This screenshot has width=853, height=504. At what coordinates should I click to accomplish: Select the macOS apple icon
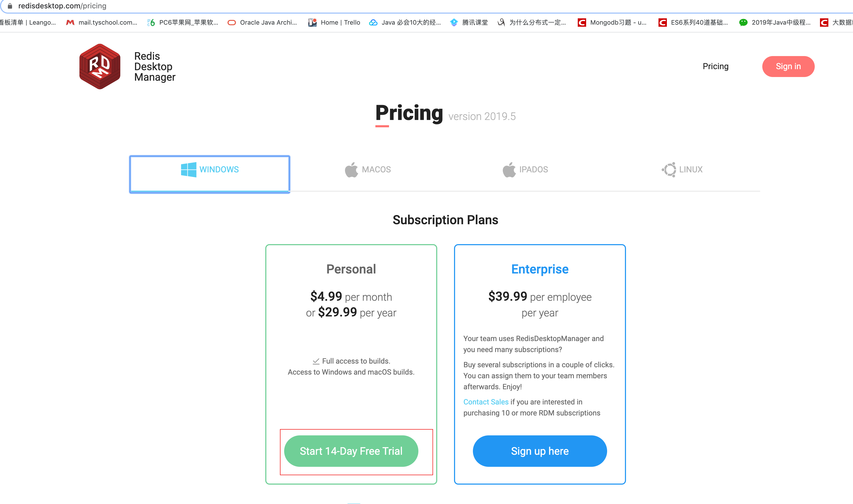click(351, 169)
